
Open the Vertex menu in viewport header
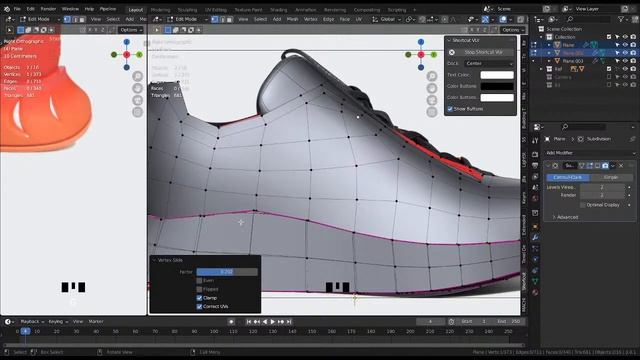click(311, 19)
